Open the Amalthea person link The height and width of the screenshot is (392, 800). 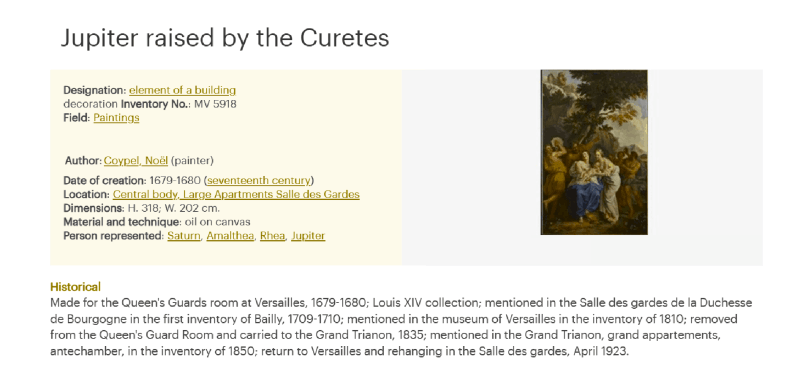tap(230, 236)
